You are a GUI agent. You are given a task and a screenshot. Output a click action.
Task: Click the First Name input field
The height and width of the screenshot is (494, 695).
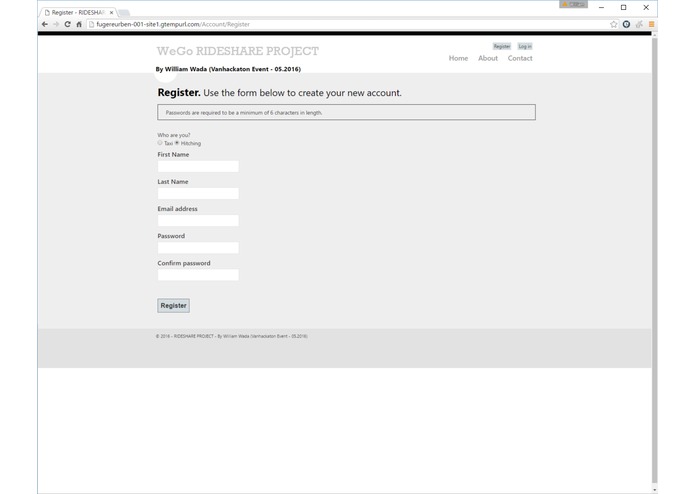[198, 166]
